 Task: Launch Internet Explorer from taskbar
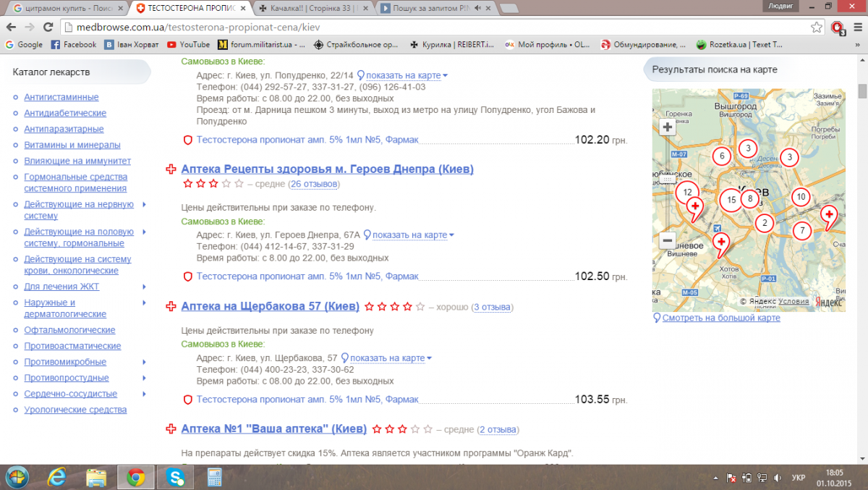pyautogui.click(x=56, y=477)
